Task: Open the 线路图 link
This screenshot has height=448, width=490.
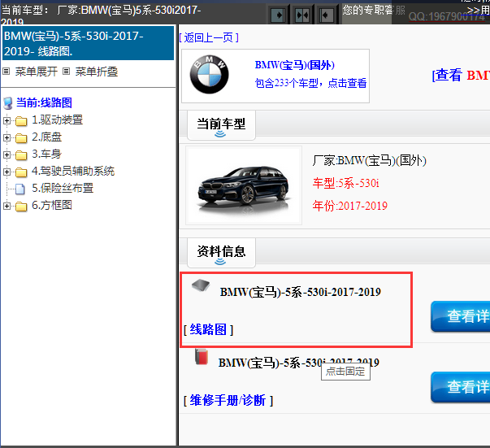Action: tap(208, 329)
